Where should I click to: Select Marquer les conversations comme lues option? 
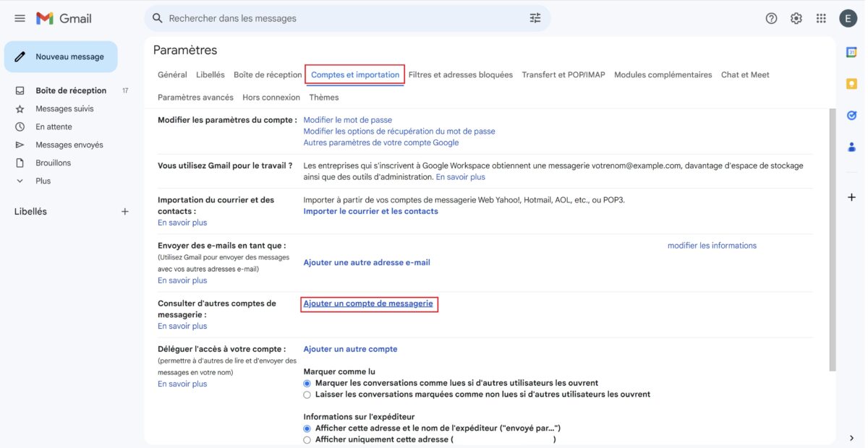click(306, 383)
